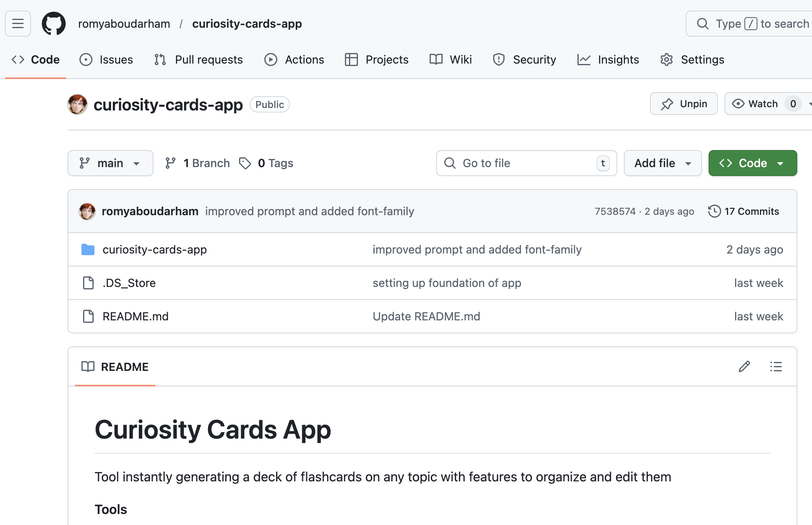The width and height of the screenshot is (812, 525).
Task: Open the hamburger navigation menu
Action: pos(18,24)
